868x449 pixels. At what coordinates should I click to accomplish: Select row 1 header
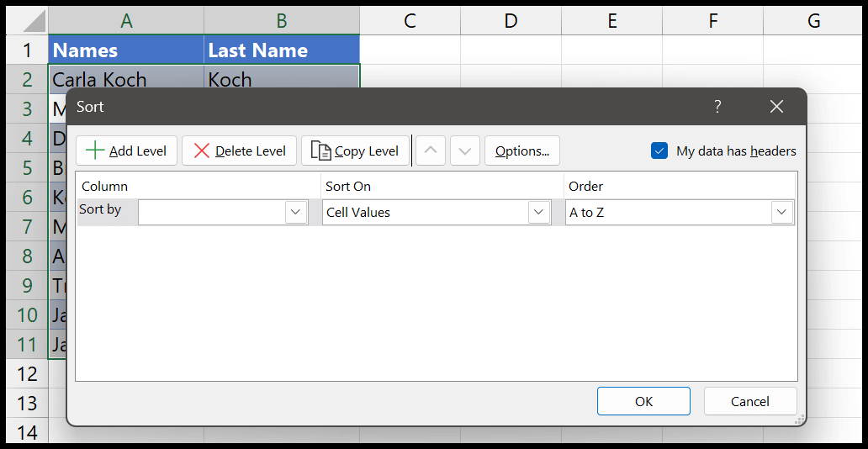27,50
